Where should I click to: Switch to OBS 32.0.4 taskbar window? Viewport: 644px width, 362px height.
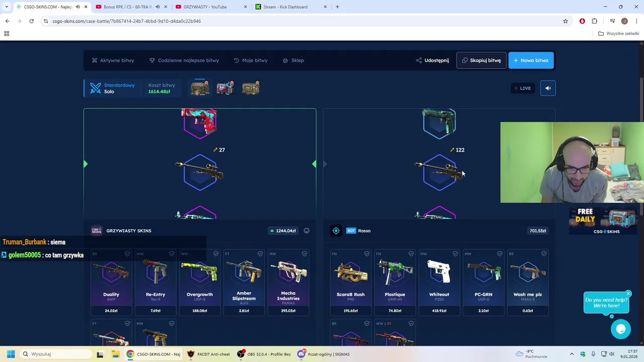(265, 354)
